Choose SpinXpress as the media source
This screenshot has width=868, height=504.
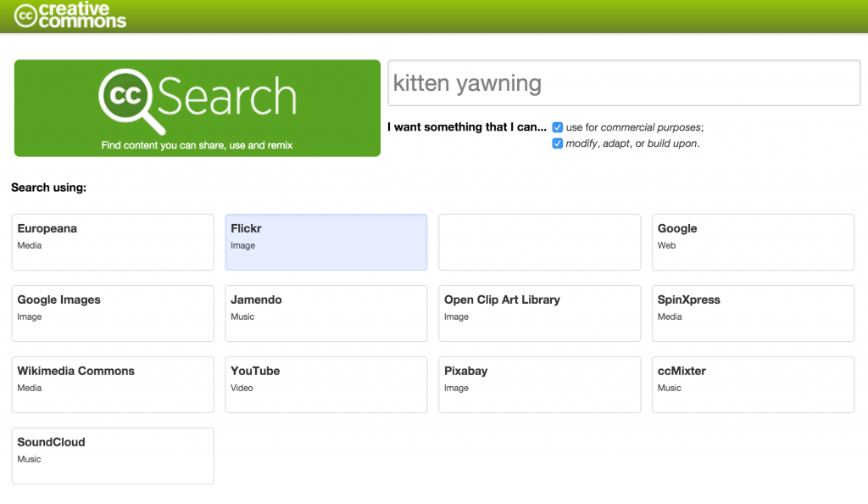coord(753,313)
